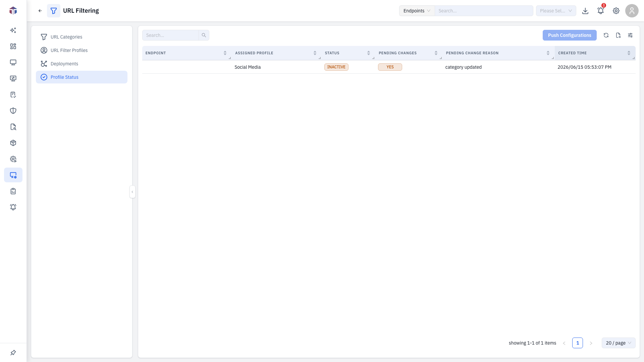Click the 2026/06/15 05:53:07 PM timestamp
This screenshot has width=644, height=362.
click(584, 67)
